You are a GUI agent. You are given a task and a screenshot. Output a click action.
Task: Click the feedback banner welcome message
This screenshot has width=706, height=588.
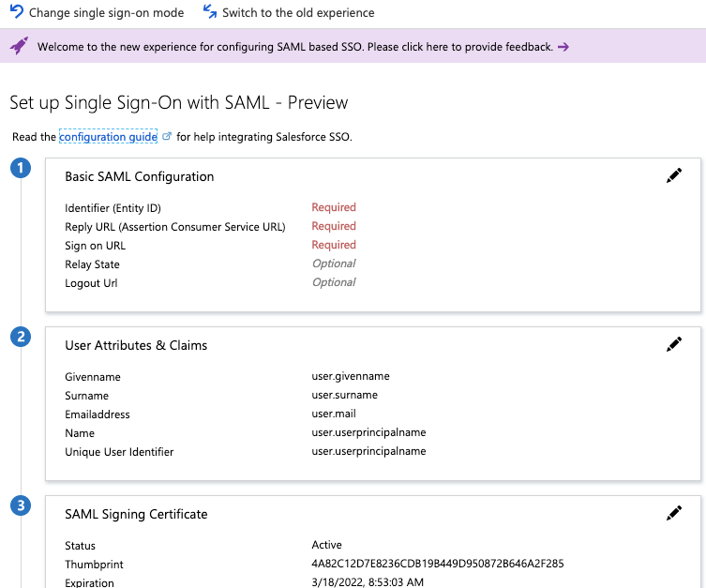point(295,47)
